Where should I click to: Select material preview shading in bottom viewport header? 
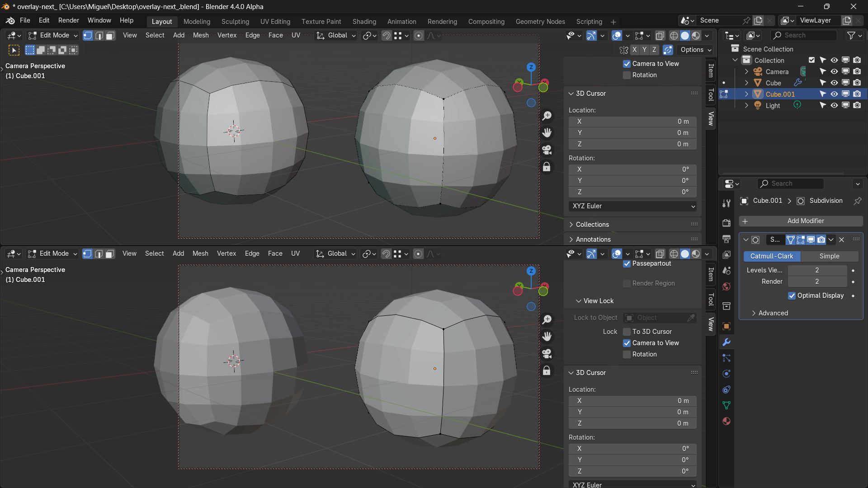pyautogui.click(x=696, y=254)
